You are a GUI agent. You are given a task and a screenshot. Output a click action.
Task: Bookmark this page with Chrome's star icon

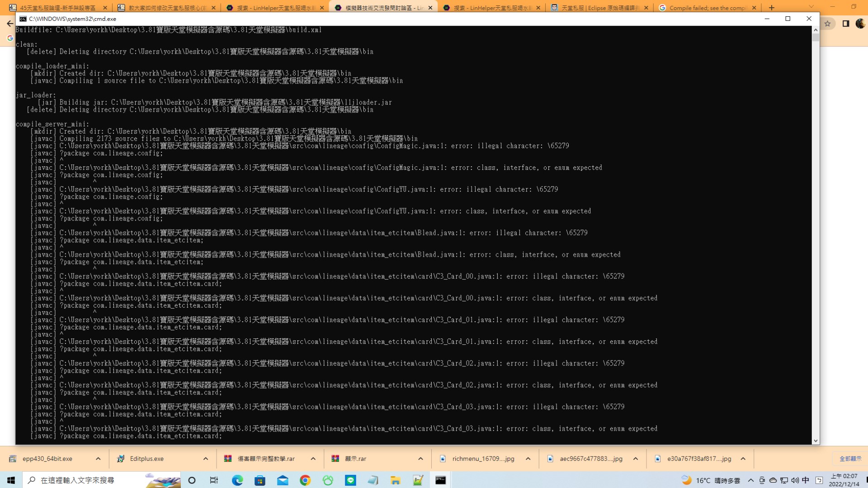tap(828, 24)
